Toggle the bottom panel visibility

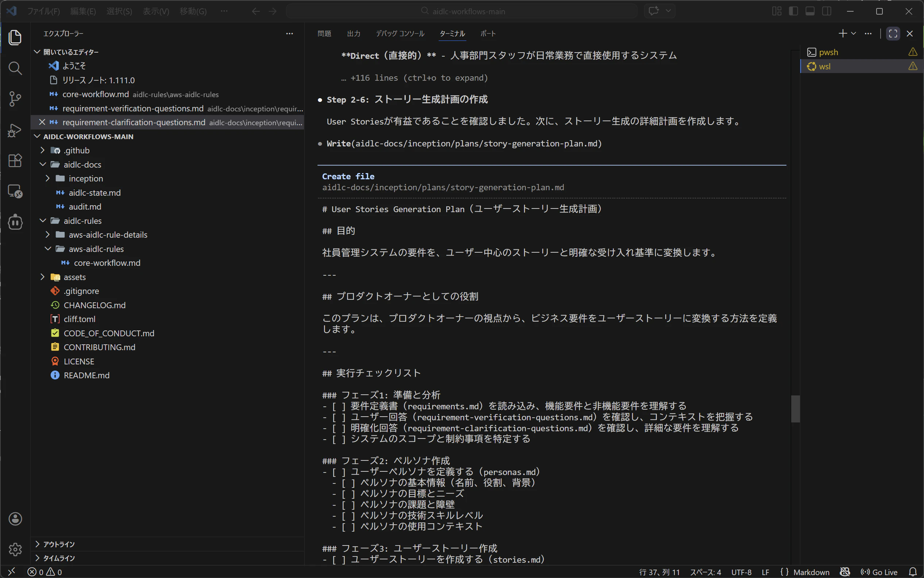pos(810,11)
